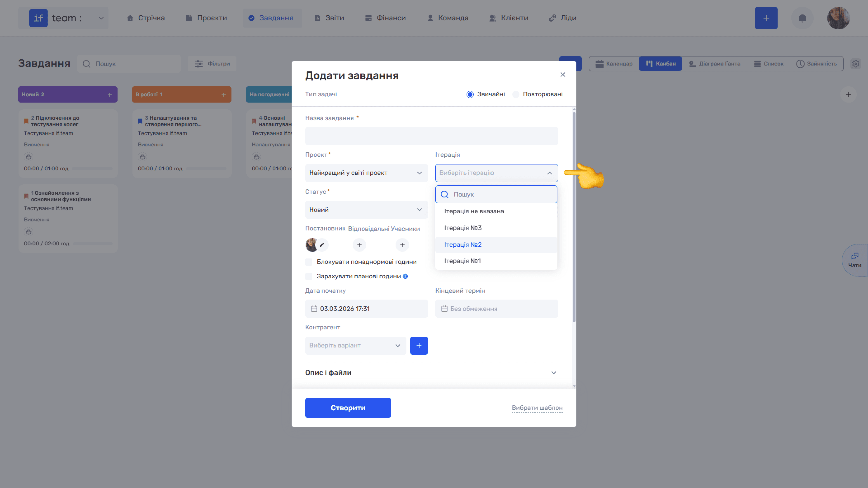Expand the Опис і файли section

(431, 373)
